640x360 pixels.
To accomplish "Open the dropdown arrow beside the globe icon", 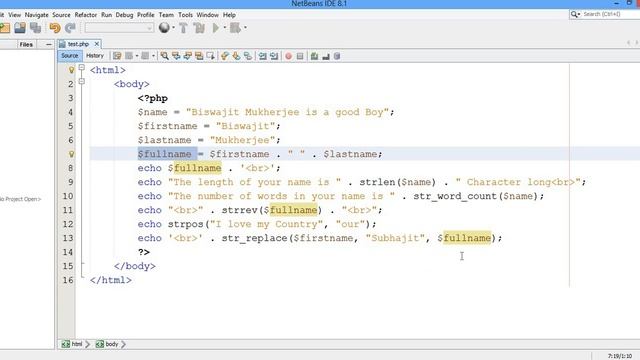I will [x=173, y=28].
